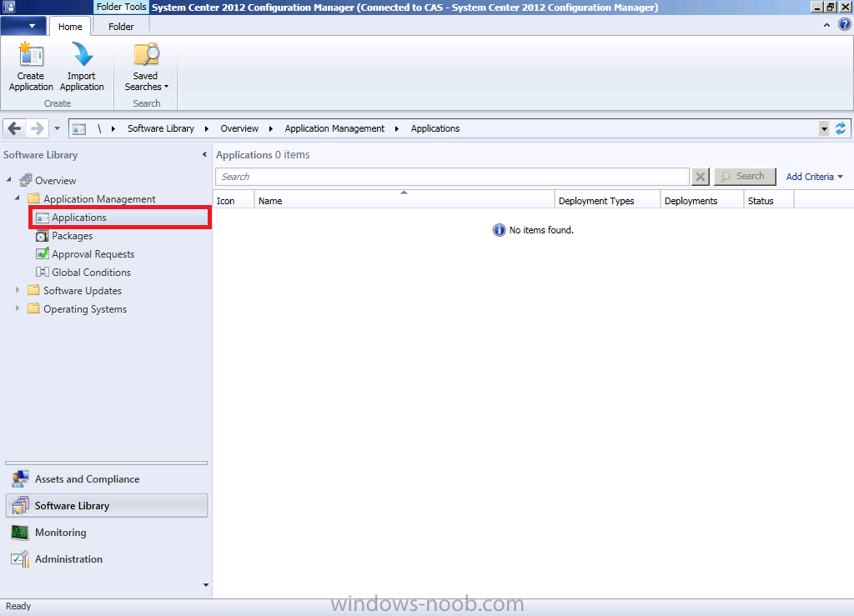Open the Add Criteria dropdown
Image resolution: width=854 pixels, height=616 pixels.
(x=814, y=177)
